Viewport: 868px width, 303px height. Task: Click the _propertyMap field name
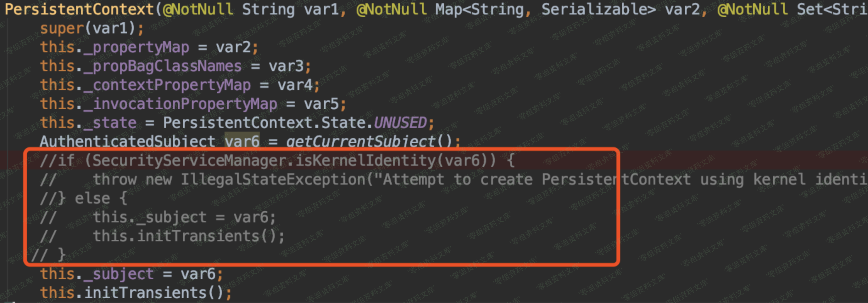[141, 47]
